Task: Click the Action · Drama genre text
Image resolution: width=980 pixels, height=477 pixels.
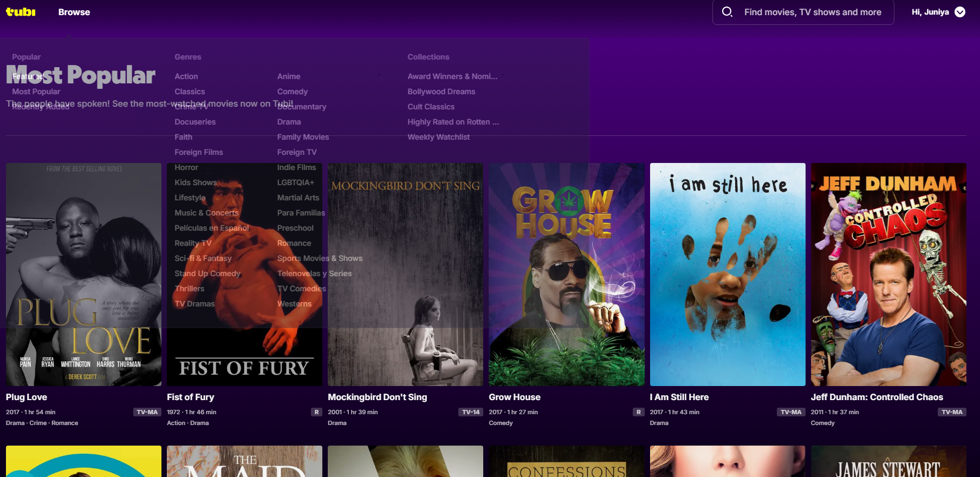Action: point(188,423)
